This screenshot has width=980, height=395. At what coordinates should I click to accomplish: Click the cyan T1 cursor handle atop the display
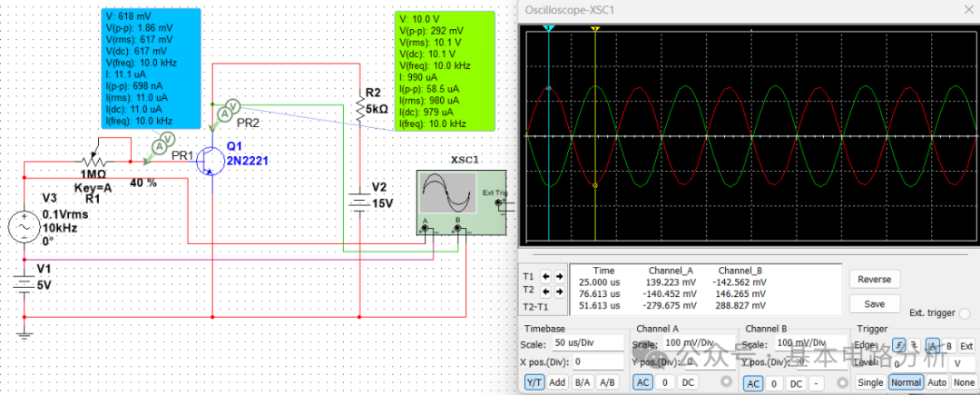[x=548, y=29]
